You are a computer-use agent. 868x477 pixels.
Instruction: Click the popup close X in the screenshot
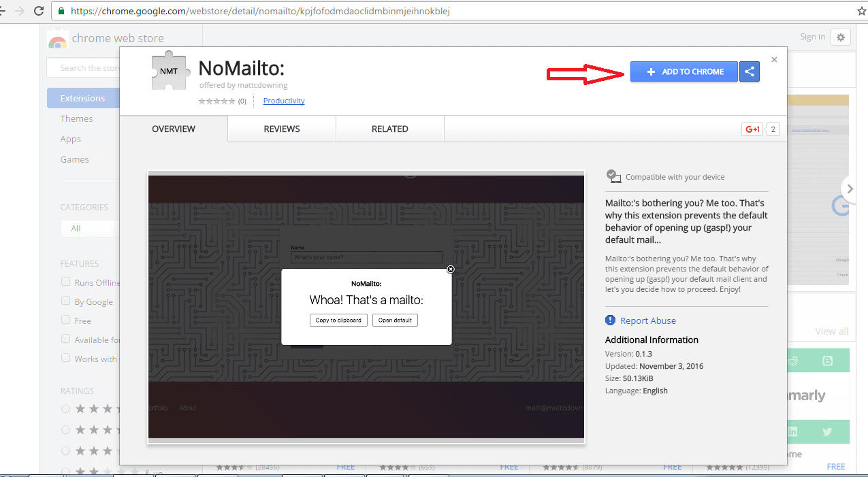point(450,269)
